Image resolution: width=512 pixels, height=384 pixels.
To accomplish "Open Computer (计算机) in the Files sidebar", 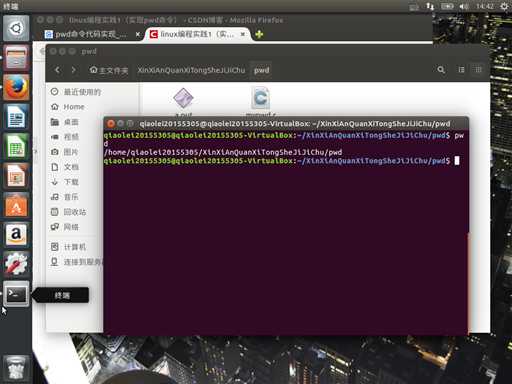I will coord(69,247).
